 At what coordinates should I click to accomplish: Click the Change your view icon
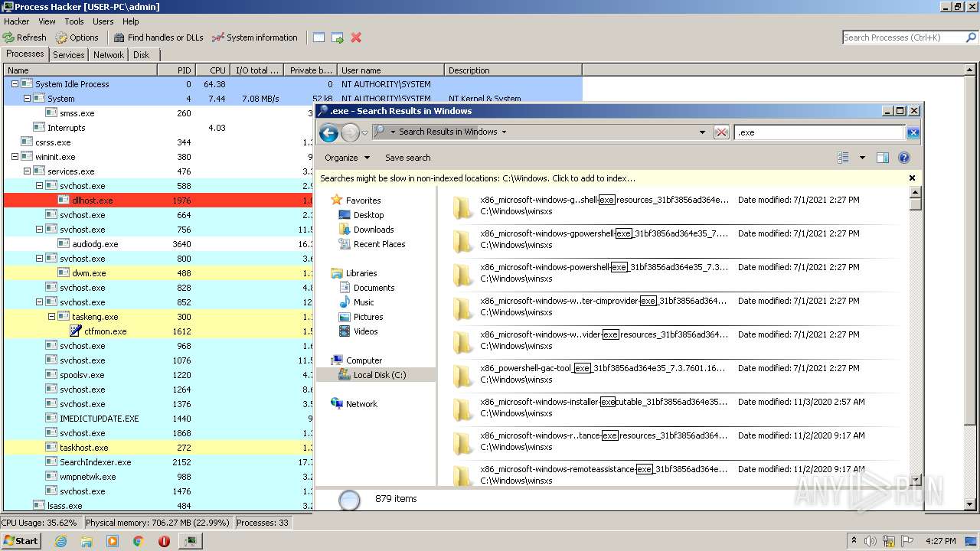(x=843, y=158)
